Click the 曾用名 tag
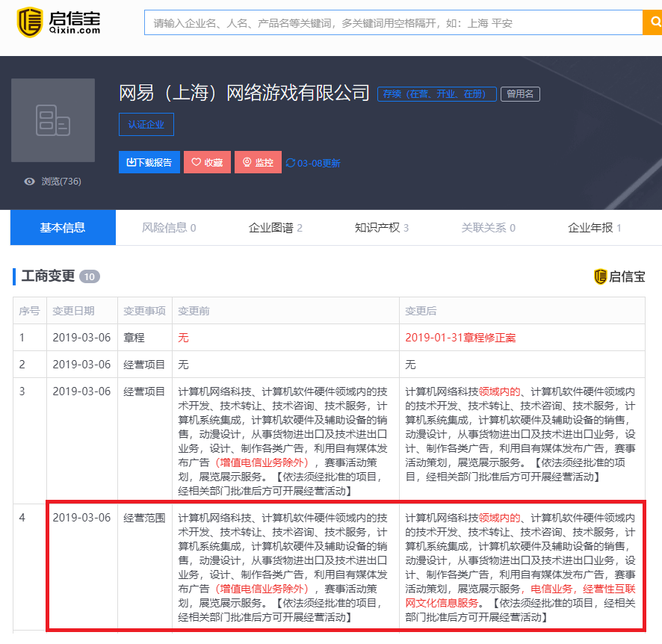 (x=520, y=94)
